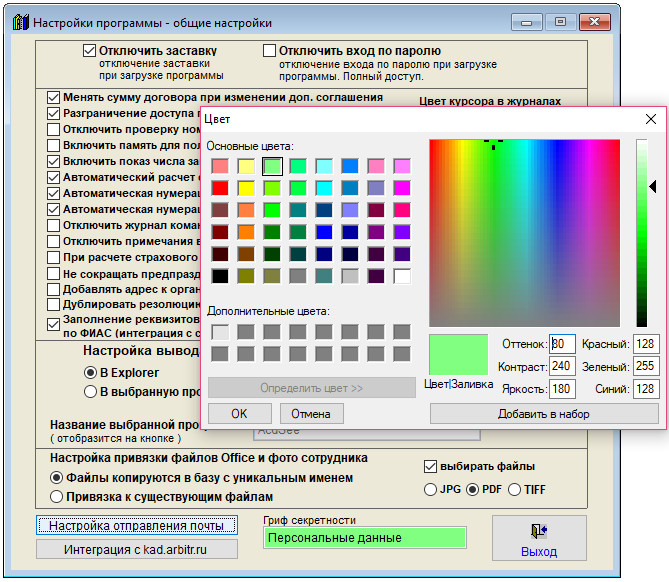Screen dimensions: 669x582
Task: Pick the pure red basic color swatch
Action: [x=220, y=187]
